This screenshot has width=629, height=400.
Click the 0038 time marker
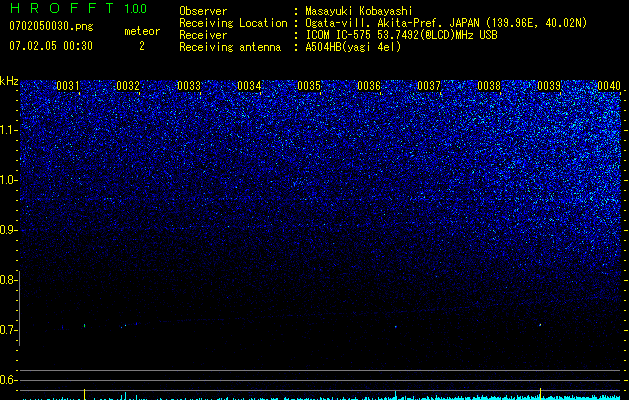(489, 86)
